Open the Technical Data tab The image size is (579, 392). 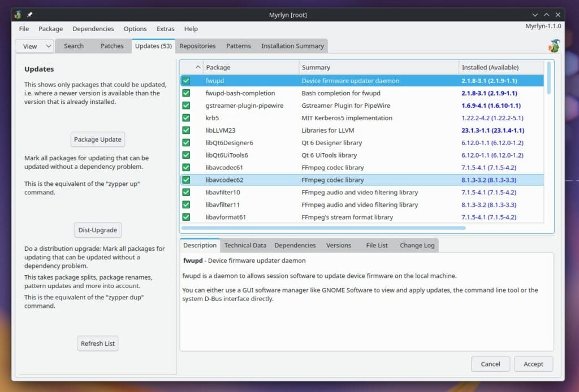point(245,246)
